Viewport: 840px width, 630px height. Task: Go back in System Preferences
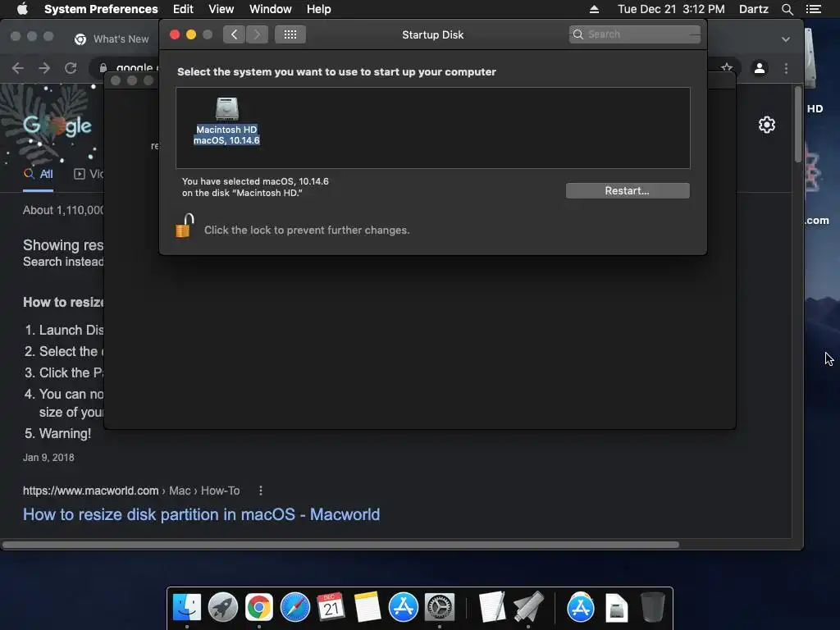[x=234, y=34]
